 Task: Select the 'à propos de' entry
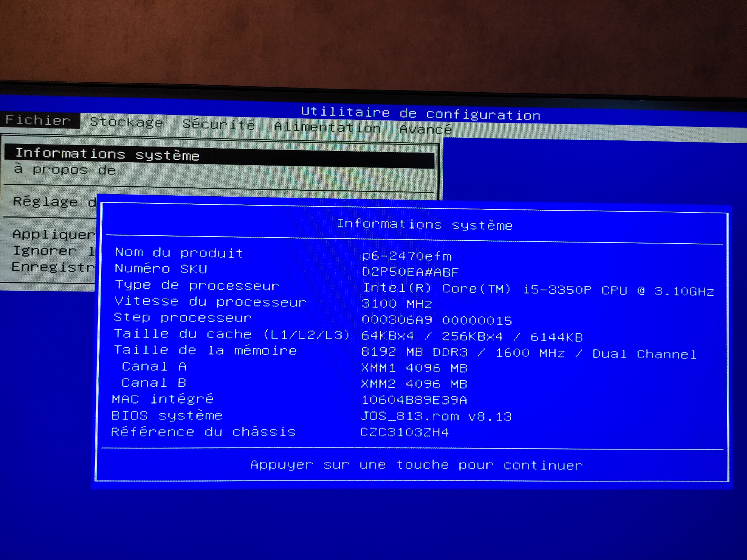[65, 170]
